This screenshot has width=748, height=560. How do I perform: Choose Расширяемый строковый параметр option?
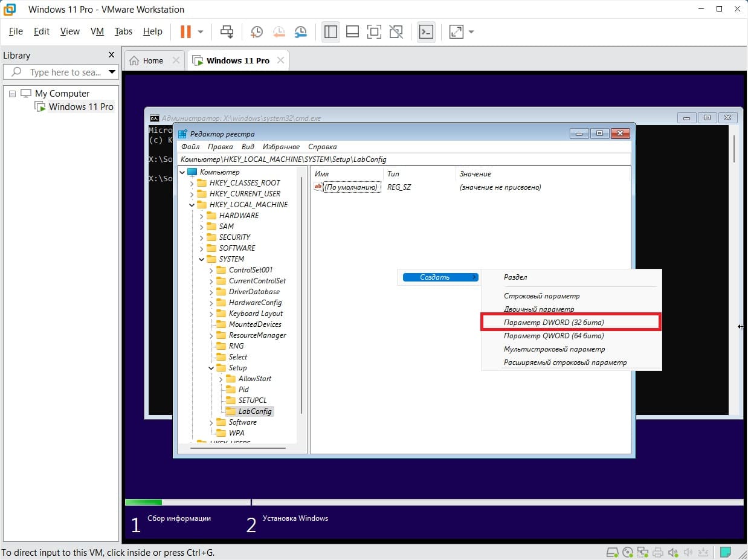pyautogui.click(x=571, y=362)
